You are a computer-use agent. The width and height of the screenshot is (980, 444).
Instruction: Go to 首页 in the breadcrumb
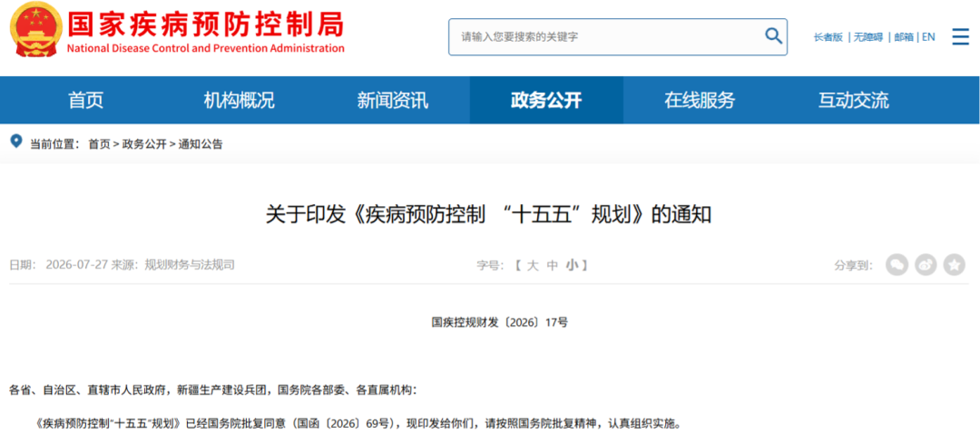[x=99, y=143]
